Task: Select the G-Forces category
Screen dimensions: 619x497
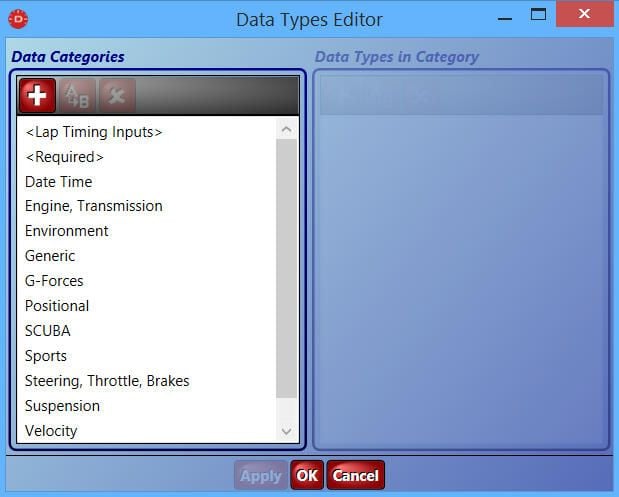Action: (x=147, y=281)
